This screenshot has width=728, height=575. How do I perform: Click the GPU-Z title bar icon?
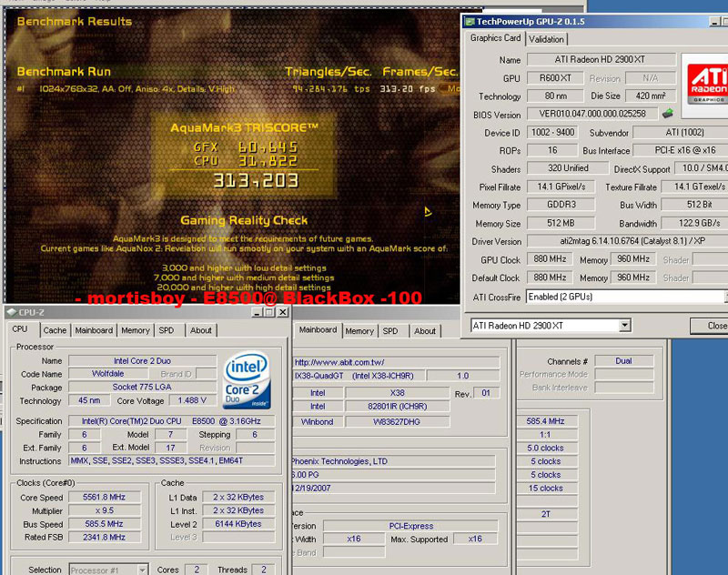pyautogui.click(x=470, y=21)
